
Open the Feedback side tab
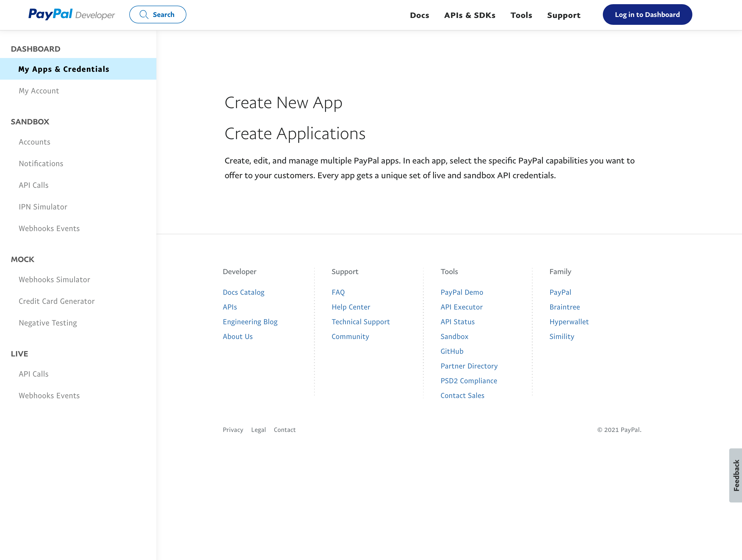click(x=736, y=475)
